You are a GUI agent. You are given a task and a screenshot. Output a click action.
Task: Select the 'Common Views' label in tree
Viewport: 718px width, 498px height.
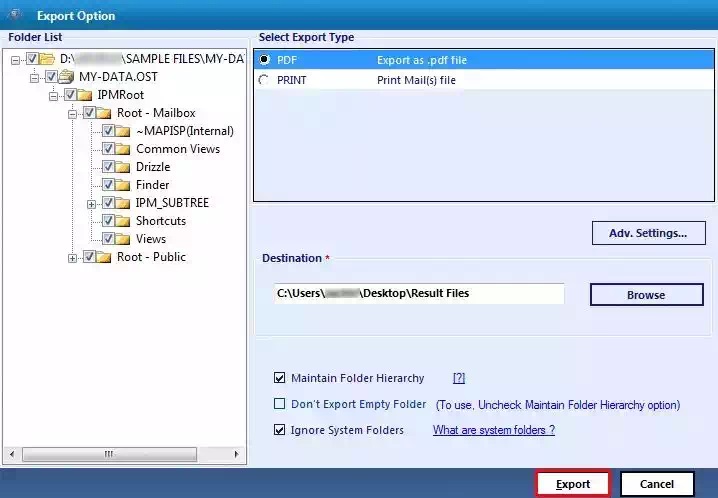[x=178, y=149]
